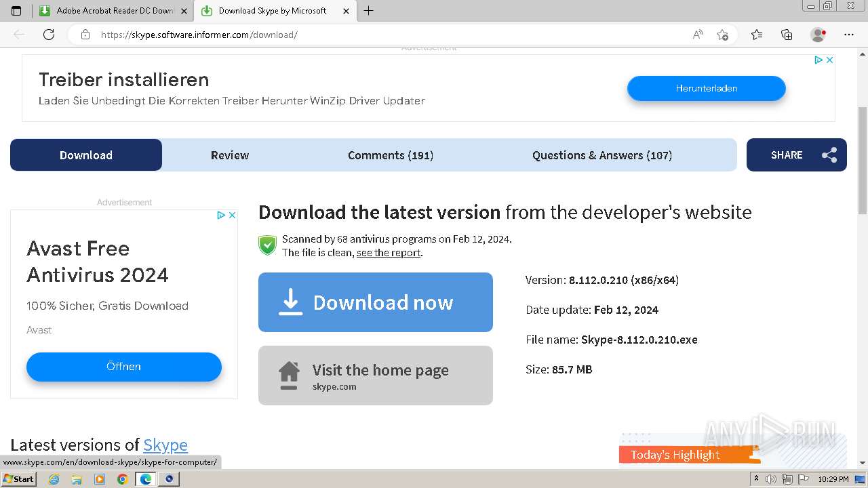Open File Explorer from taskbar
This screenshot has height=488, width=868.
pos(77,479)
